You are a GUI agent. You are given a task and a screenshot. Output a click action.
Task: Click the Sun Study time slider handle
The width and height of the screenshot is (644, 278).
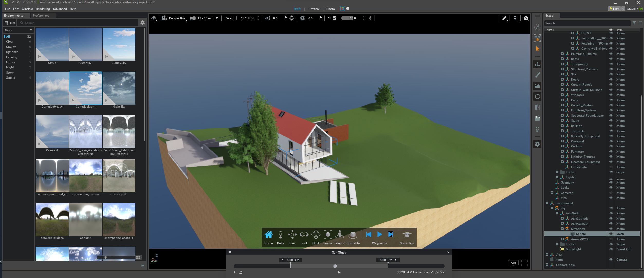coord(335,266)
